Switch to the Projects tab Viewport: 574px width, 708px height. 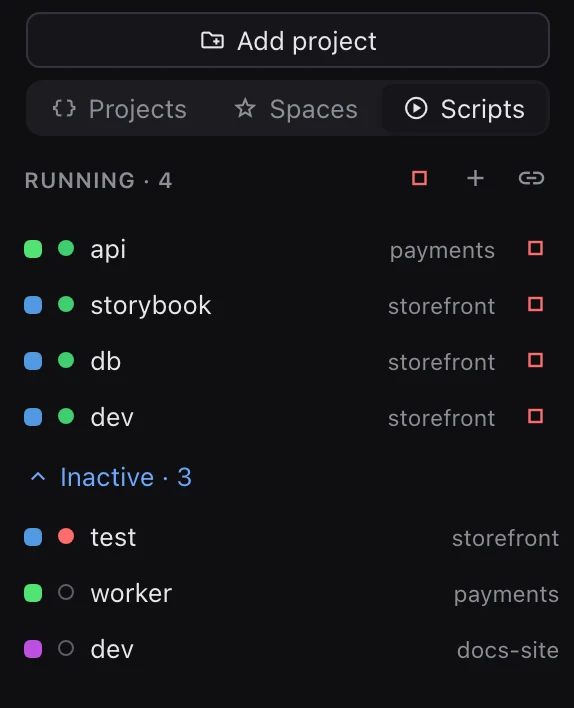(x=119, y=109)
